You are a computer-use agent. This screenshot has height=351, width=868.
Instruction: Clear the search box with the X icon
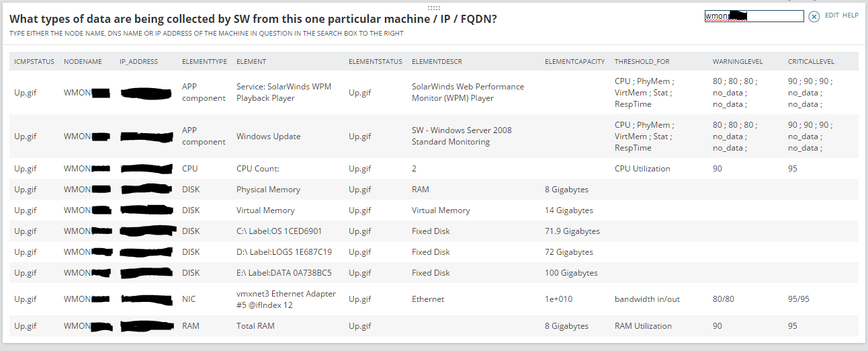[x=814, y=16]
